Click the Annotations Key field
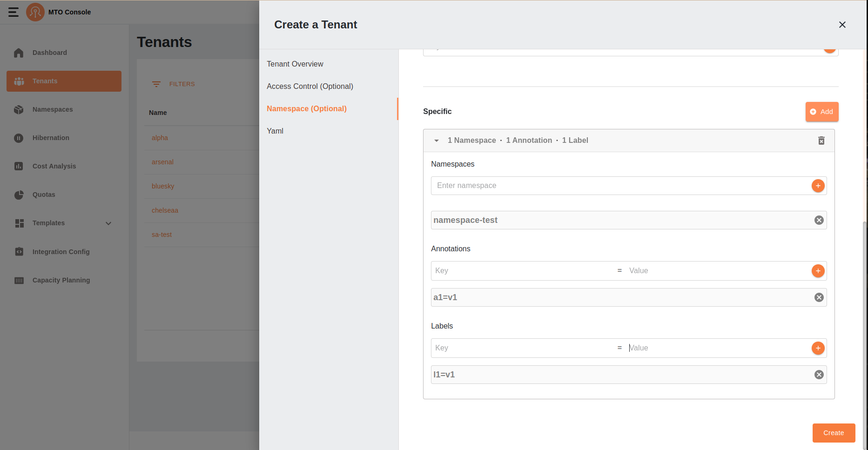Screen dimensions: 868x450 pyautogui.click(x=521, y=271)
